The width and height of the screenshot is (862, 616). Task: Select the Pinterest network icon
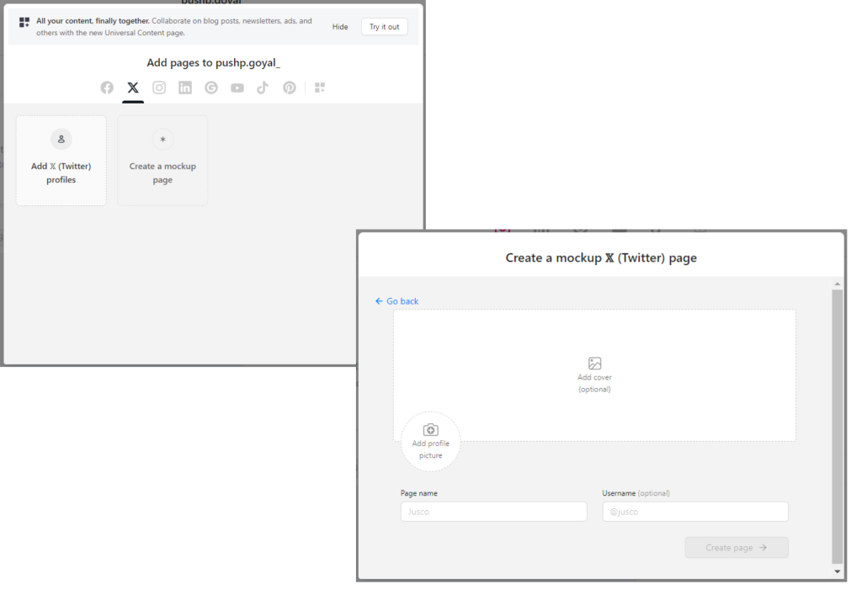tap(290, 88)
